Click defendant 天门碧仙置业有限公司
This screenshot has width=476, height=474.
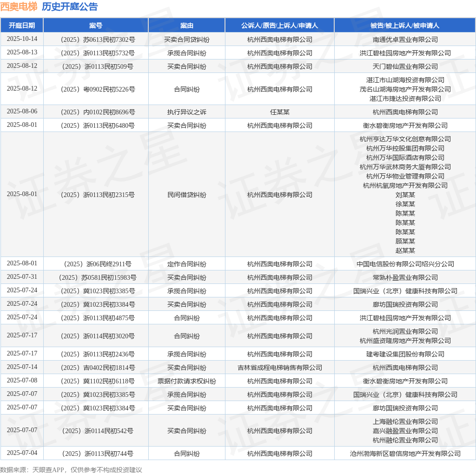[405, 66]
